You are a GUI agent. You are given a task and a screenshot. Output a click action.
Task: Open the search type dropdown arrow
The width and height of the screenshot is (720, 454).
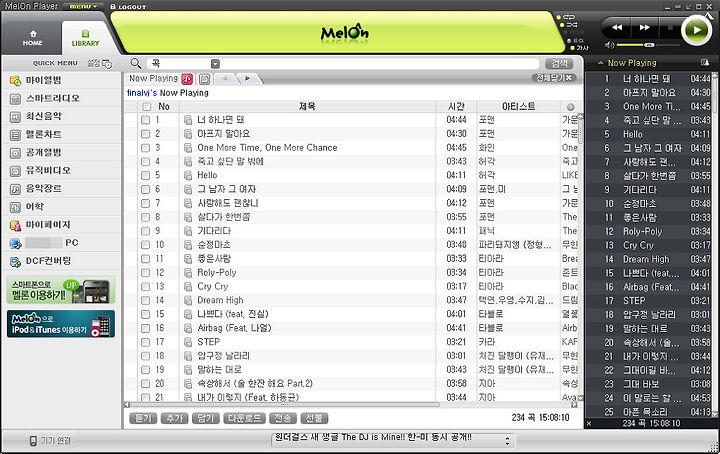(x=215, y=64)
